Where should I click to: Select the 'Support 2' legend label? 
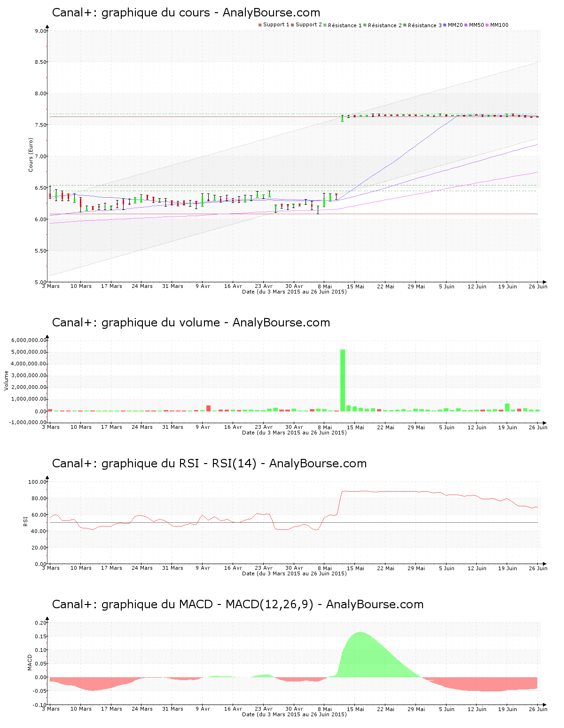click(x=309, y=25)
